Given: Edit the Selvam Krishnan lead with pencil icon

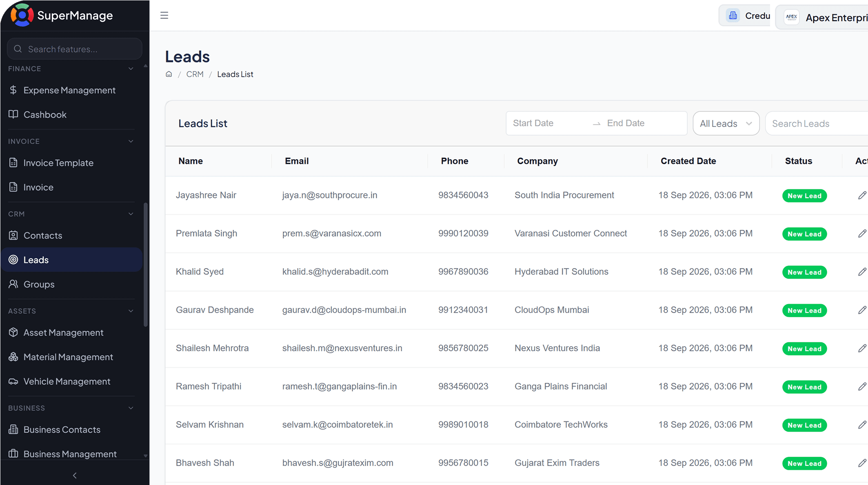Looking at the screenshot, I should point(862,425).
